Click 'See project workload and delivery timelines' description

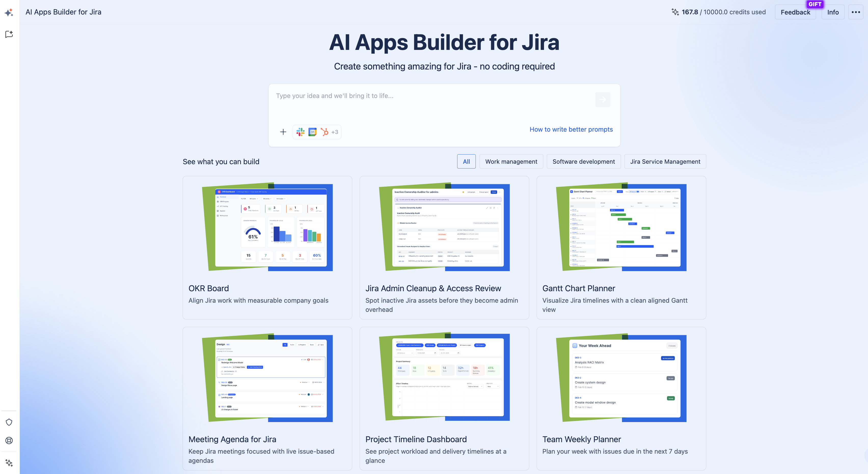(x=436, y=456)
